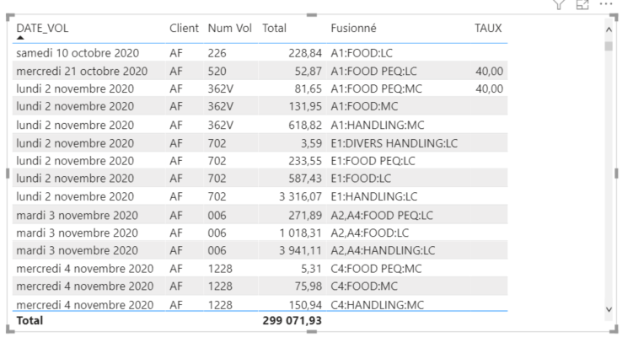
Task: Click the bold Total row label
Action: click(30, 321)
